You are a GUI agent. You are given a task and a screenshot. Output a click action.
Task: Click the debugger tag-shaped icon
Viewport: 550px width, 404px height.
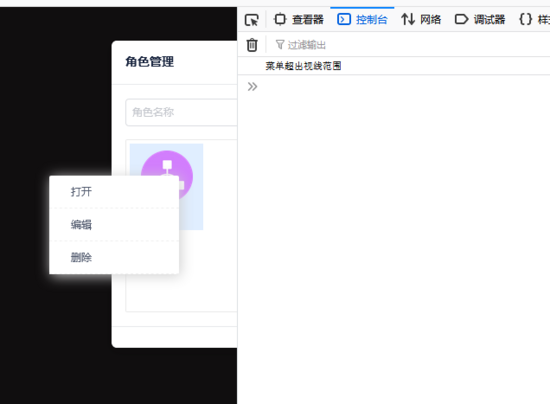462,19
